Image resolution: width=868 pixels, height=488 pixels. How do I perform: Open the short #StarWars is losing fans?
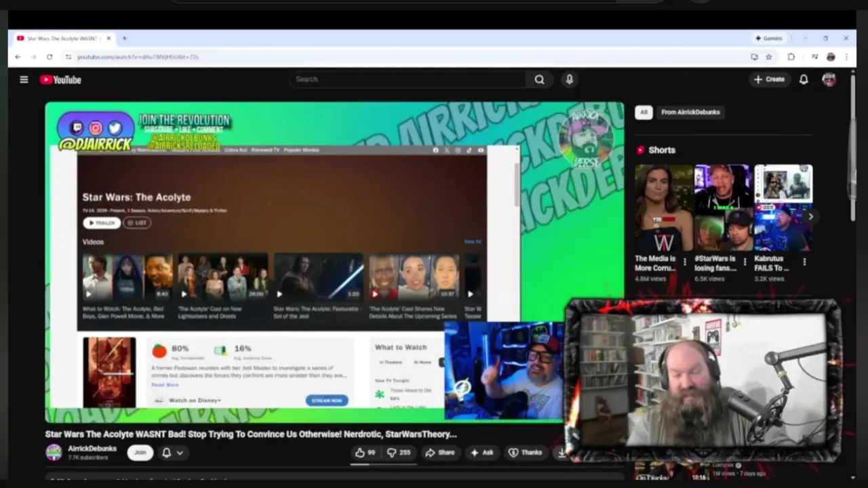click(723, 208)
